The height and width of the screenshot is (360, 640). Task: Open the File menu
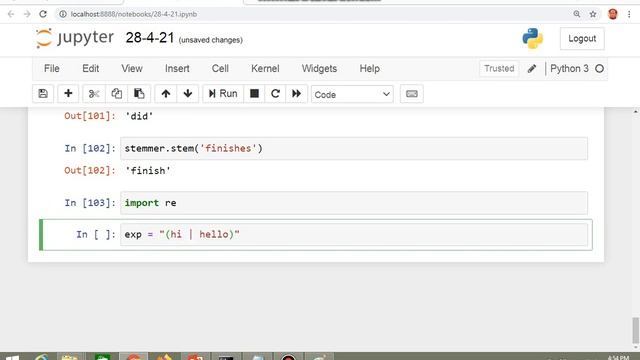[x=52, y=69]
